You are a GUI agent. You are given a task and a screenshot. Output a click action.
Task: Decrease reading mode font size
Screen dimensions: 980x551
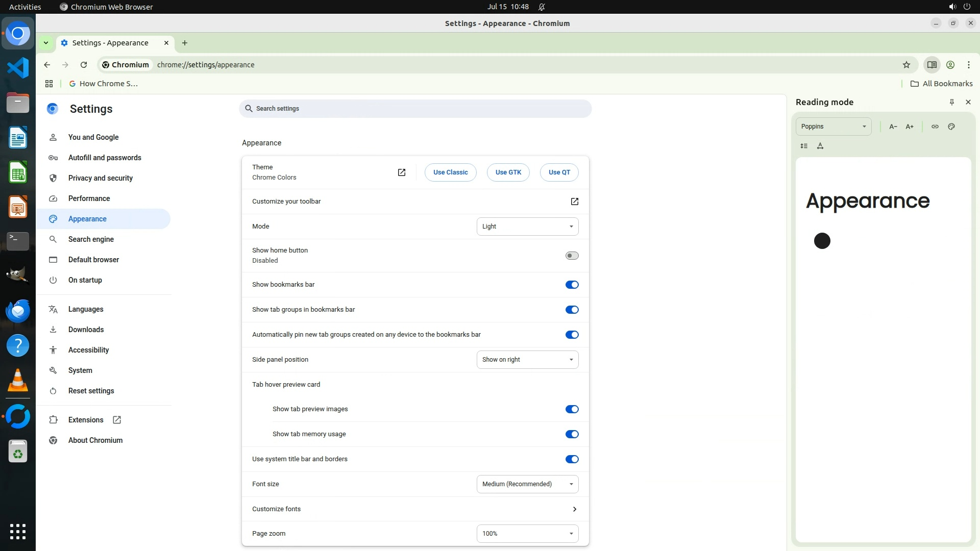tap(893, 127)
